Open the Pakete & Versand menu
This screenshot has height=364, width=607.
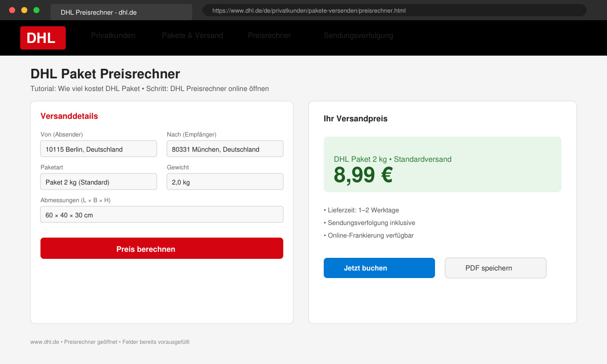point(192,35)
